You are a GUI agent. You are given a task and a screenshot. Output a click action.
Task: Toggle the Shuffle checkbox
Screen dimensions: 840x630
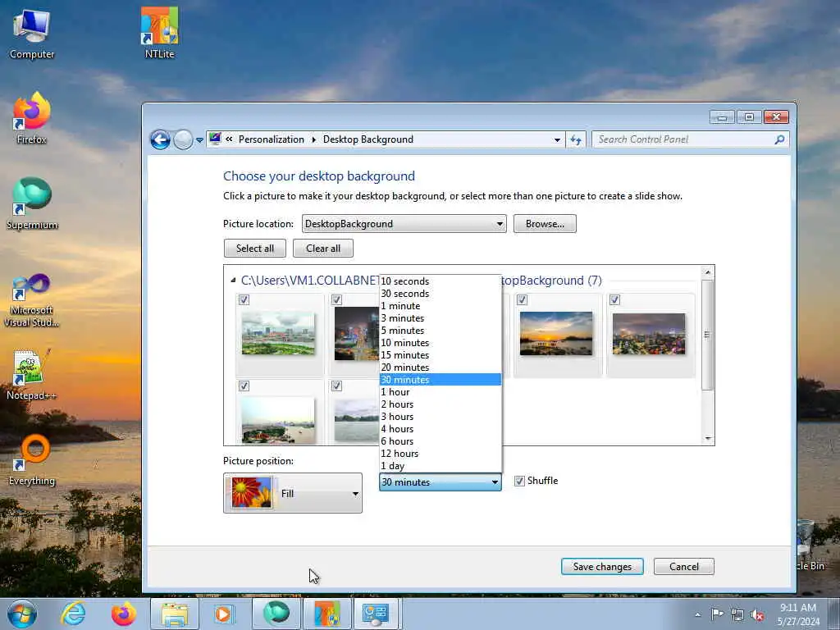[x=519, y=481]
